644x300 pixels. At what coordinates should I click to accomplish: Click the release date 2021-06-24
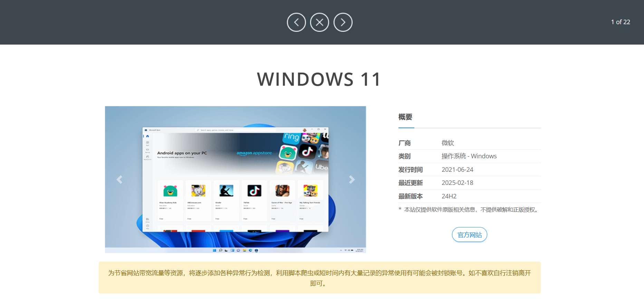(x=458, y=170)
